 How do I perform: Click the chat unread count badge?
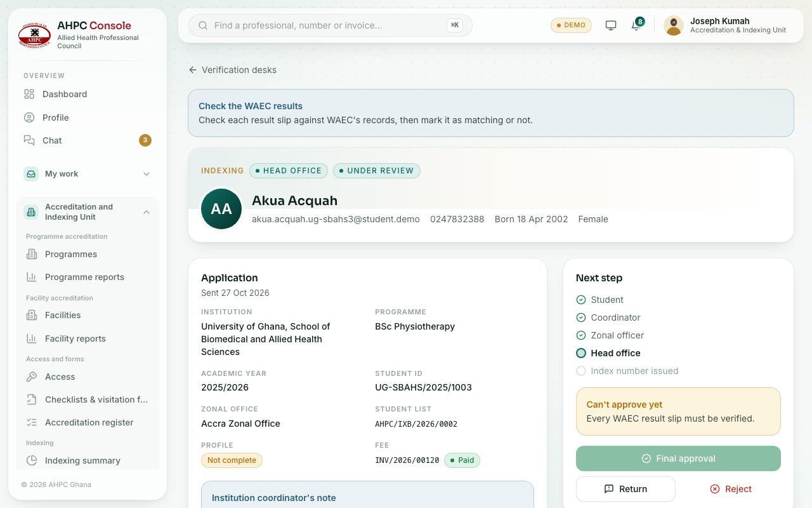click(145, 140)
